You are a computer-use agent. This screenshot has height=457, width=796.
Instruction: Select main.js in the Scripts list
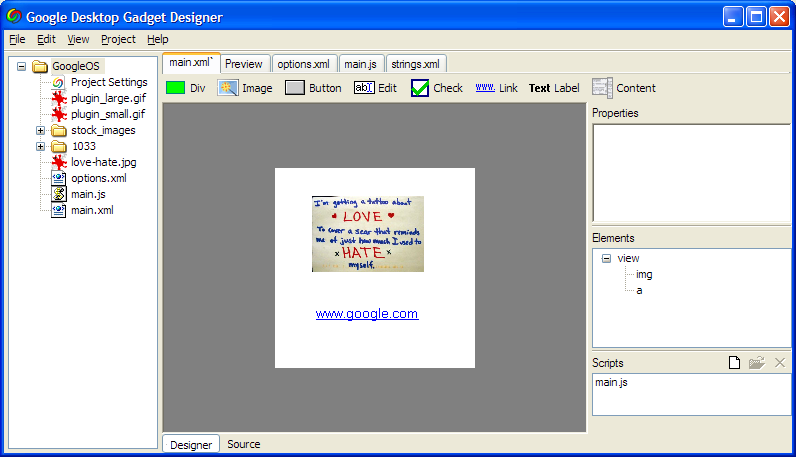(x=611, y=382)
